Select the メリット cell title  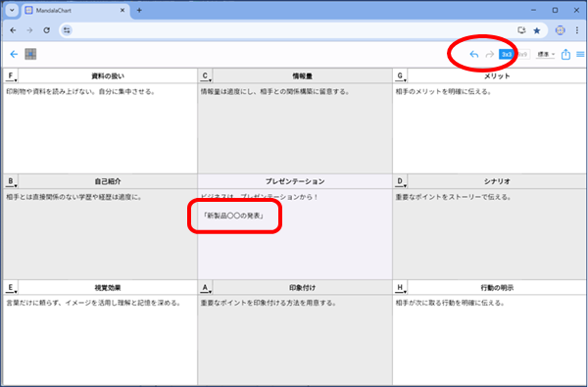tap(497, 76)
